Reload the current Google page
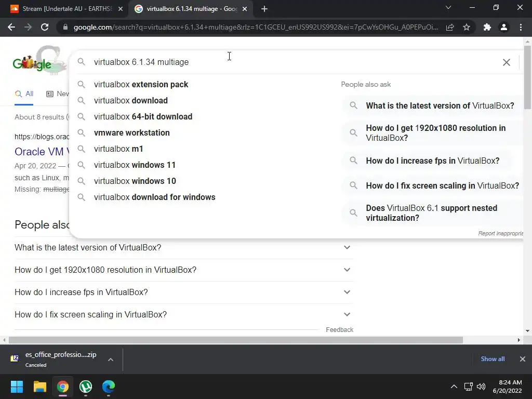The width and height of the screenshot is (532, 399). tap(45, 27)
